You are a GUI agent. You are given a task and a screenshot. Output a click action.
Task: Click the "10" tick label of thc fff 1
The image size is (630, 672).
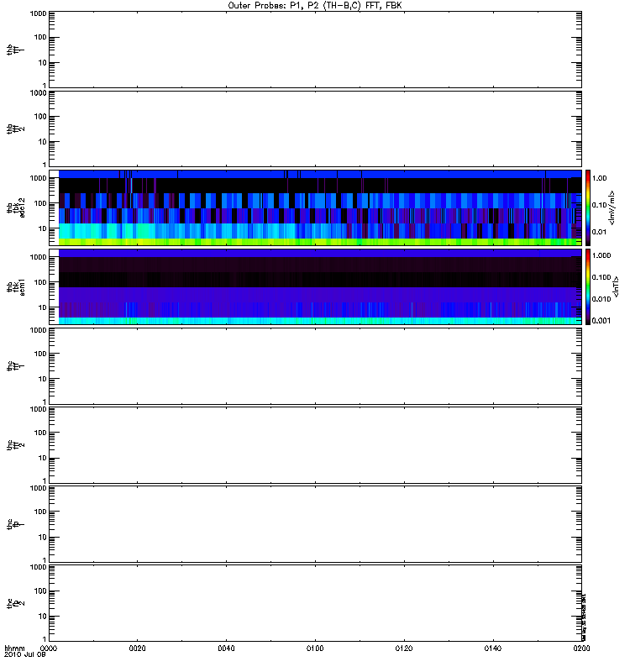43,380
